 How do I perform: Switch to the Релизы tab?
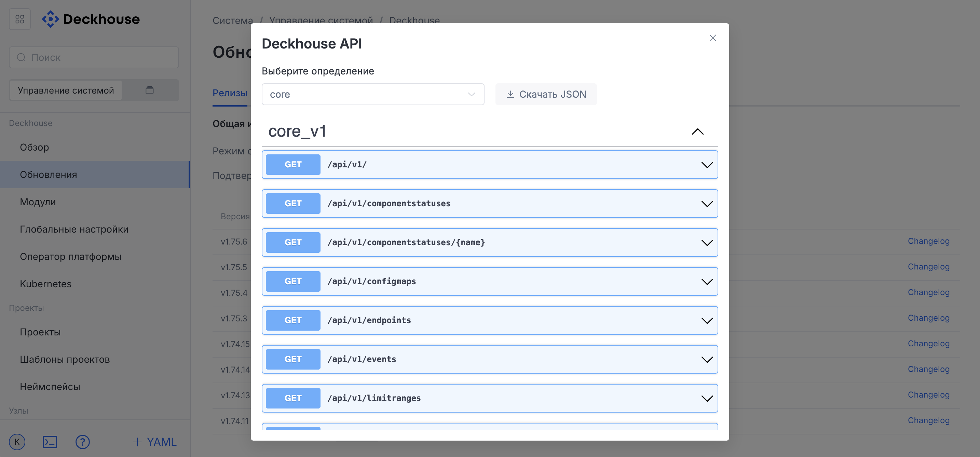click(x=230, y=93)
